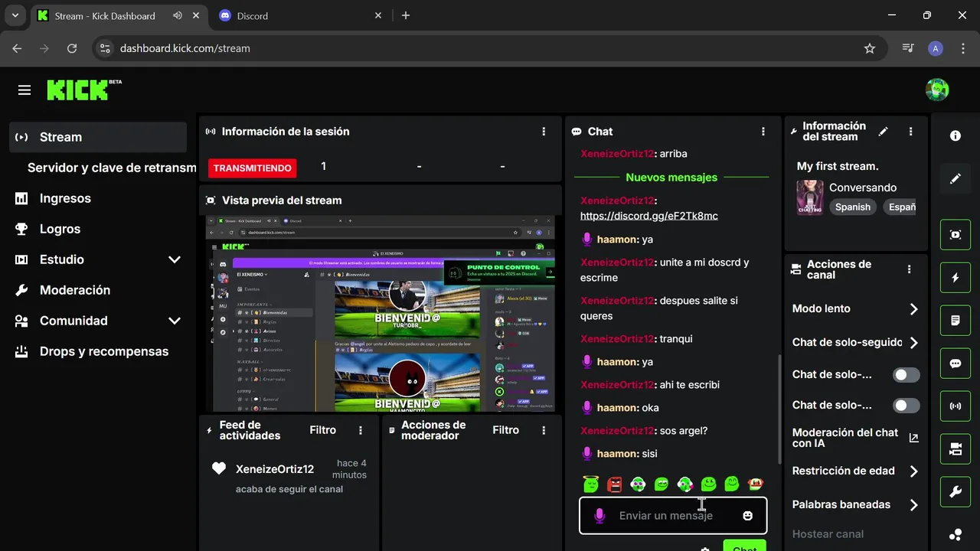This screenshot has height=551, width=980.
Task: Click the info icon in the right sidebar
Action: tap(955, 135)
